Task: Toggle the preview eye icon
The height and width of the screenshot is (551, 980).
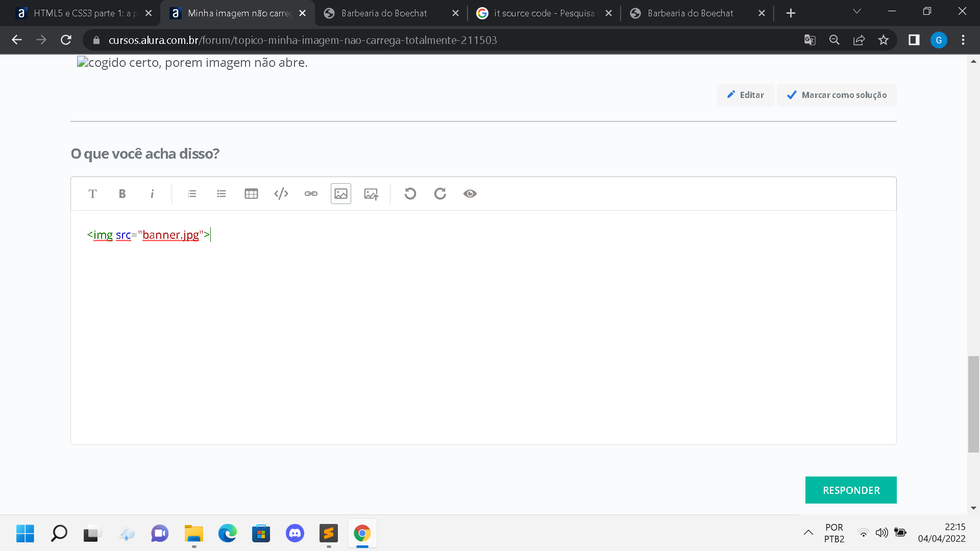Action: pyautogui.click(x=470, y=194)
